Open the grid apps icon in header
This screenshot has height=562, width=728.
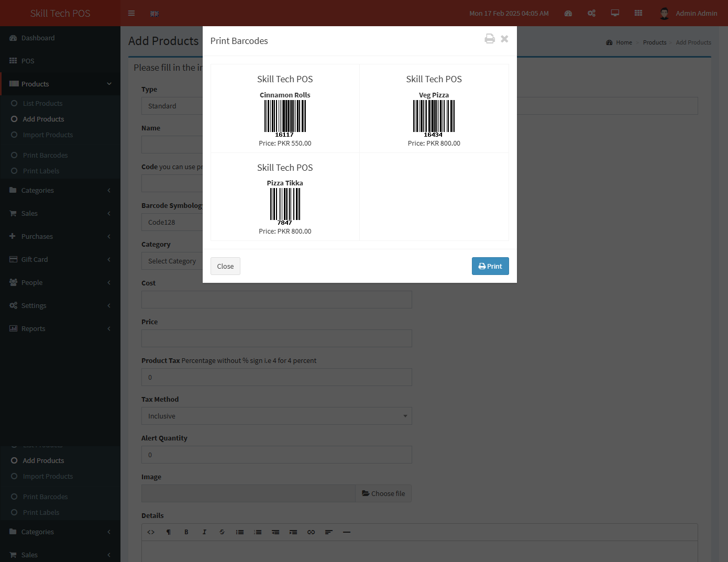pyautogui.click(x=638, y=13)
